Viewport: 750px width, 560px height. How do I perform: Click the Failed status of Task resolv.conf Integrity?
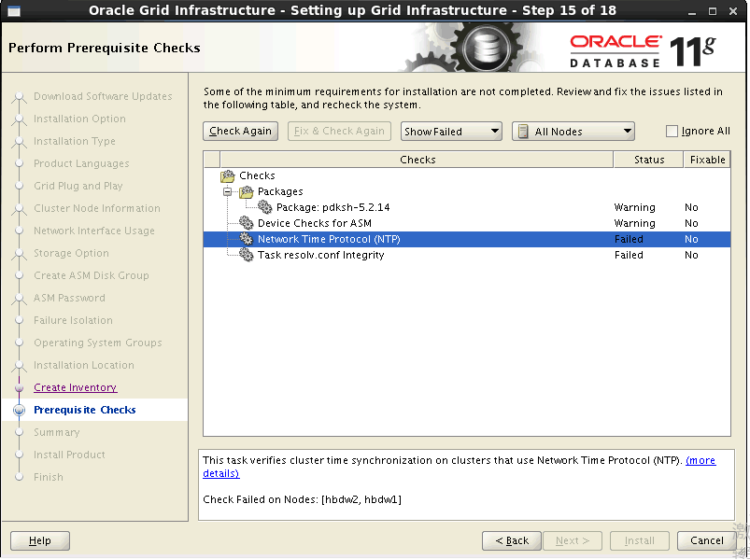click(629, 255)
